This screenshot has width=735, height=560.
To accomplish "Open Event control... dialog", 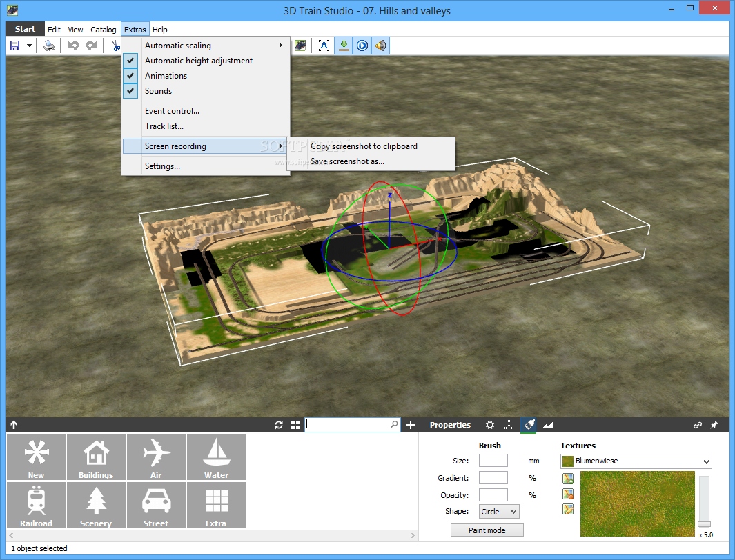I will (x=206, y=111).
